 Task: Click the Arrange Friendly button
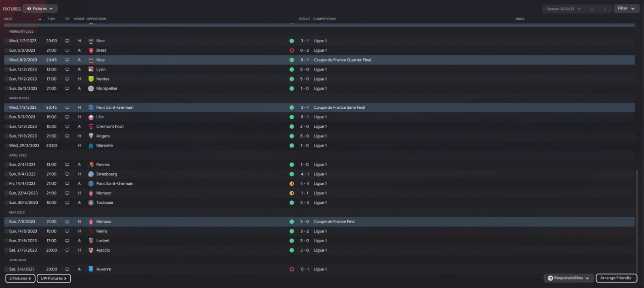click(x=616, y=278)
